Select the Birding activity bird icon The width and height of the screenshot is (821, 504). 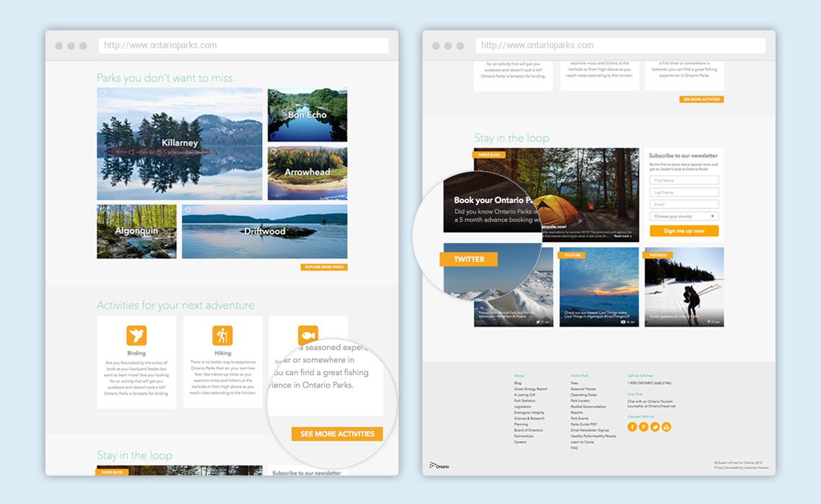[x=137, y=336]
